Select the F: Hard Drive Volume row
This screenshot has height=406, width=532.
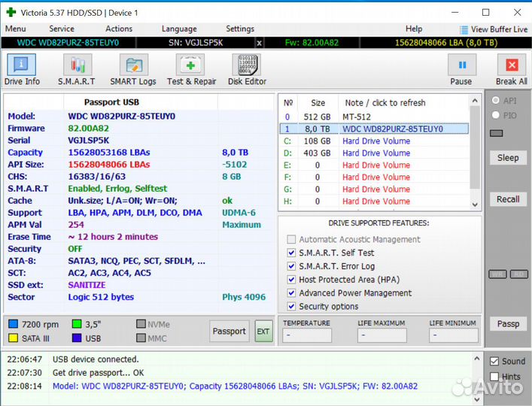[374, 177]
